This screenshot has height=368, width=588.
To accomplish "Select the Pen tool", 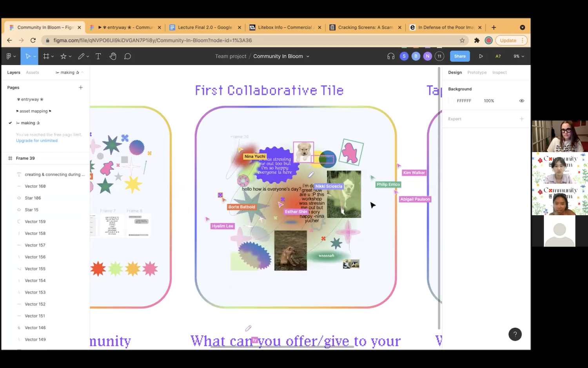I will 81,56.
